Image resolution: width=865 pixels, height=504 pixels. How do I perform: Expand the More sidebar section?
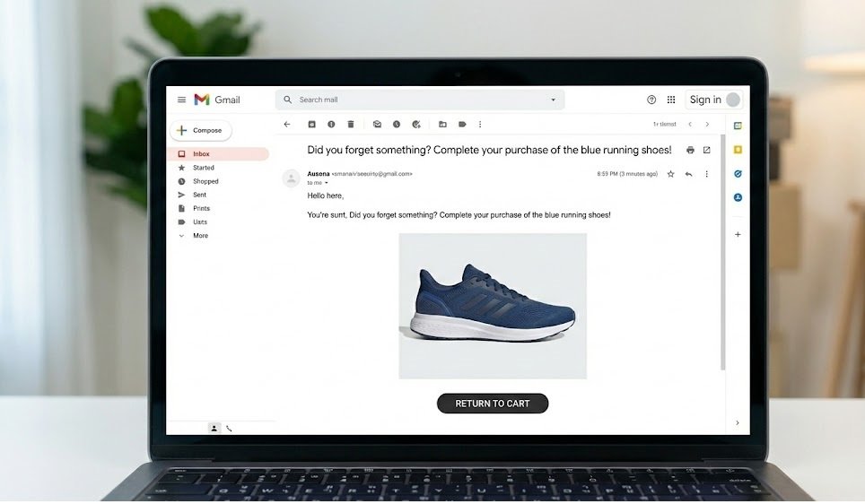tap(200, 236)
